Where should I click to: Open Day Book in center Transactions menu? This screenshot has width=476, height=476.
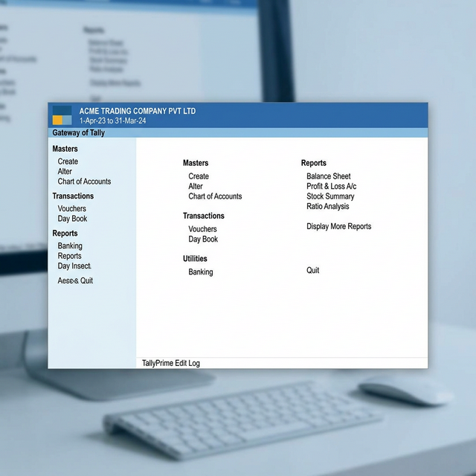(203, 239)
